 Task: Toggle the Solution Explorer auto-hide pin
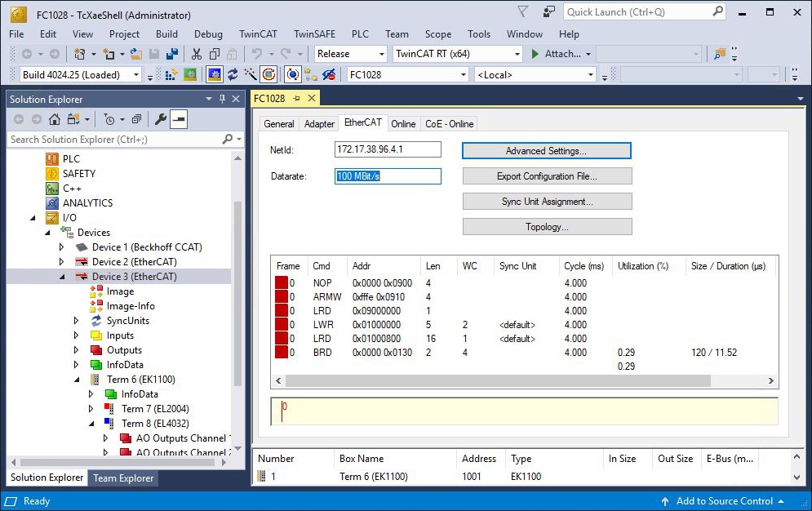tap(222, 99)
